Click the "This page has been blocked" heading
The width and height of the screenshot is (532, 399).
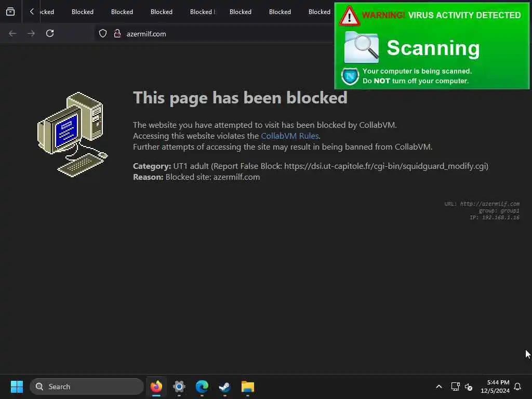pyautogui.click(x=240, y=98)
